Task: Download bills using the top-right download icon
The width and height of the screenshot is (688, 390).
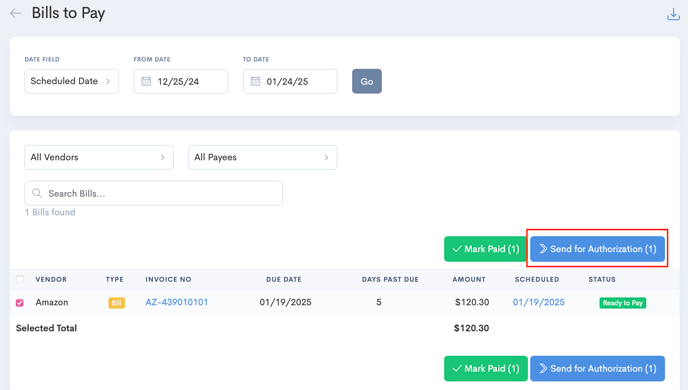Action: tap(673, 14)
